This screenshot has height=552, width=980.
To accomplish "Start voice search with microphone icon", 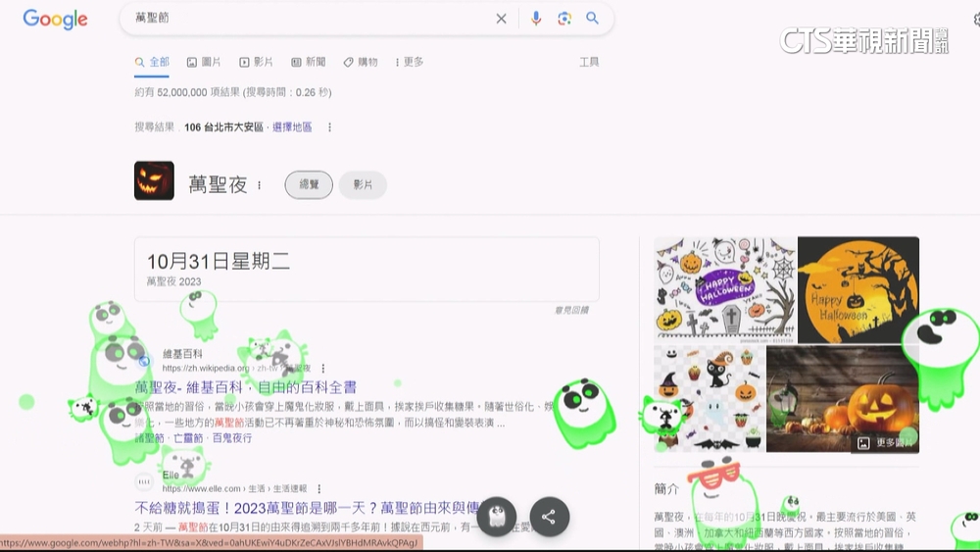I will coord(536,18).
